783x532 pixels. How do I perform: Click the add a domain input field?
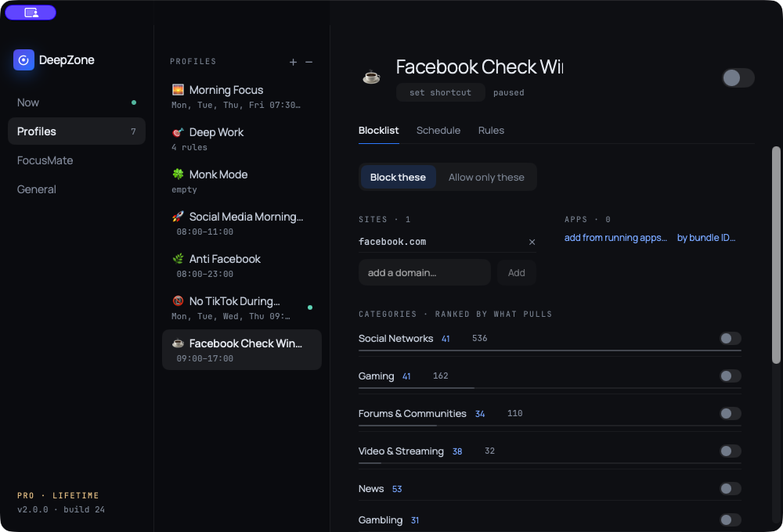424,272
